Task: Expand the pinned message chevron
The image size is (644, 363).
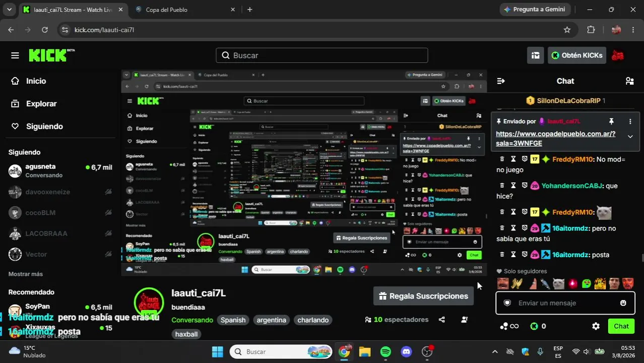Action: tap(630, 137)
